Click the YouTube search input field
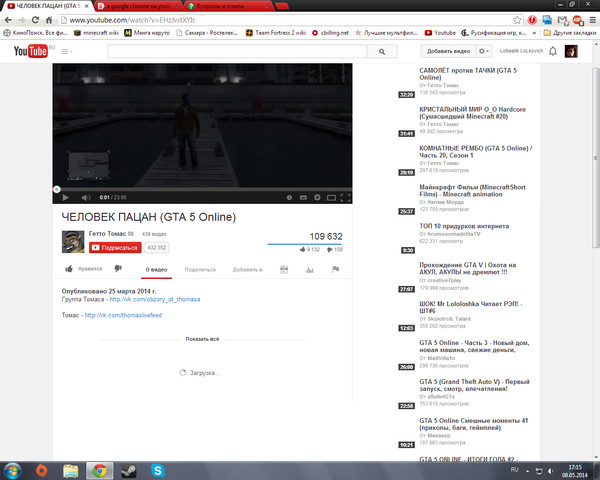The width and height of the screenshot is (600, 480). (x=237, y=51)
